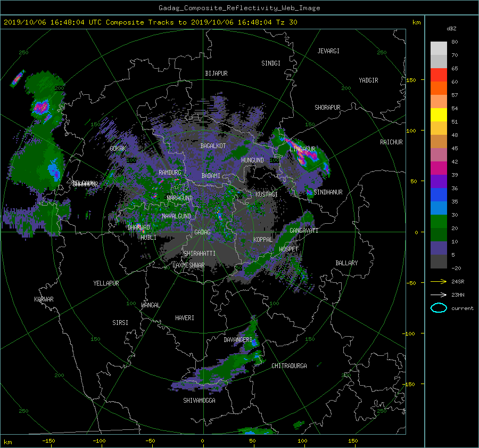Click the DHARWAD city label
Viewport: 479px width, 448px height.
pos(139,227)
